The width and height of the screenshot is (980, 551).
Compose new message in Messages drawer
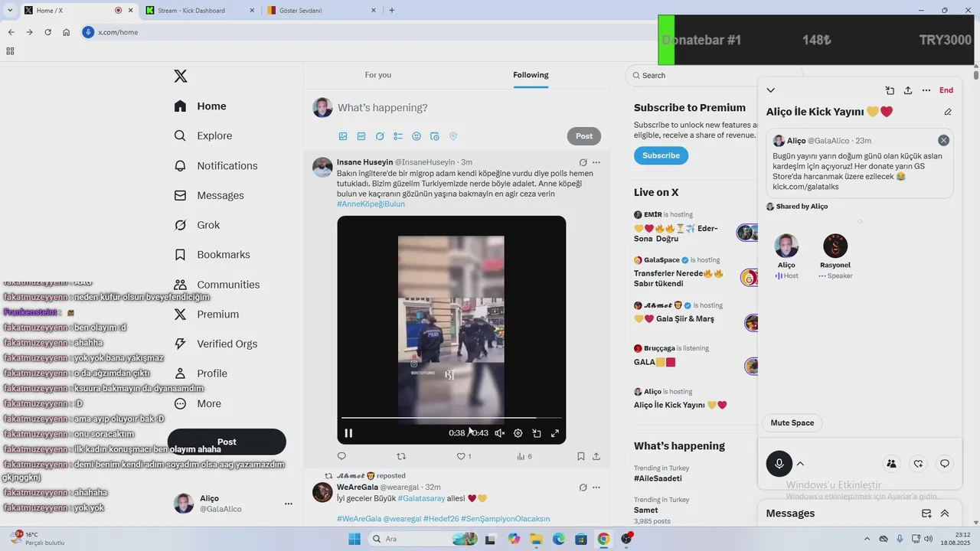pos(926,514)
